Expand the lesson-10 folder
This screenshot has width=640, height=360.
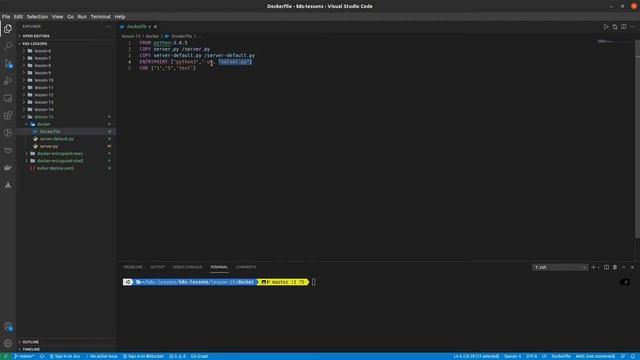tap(44, 80)
